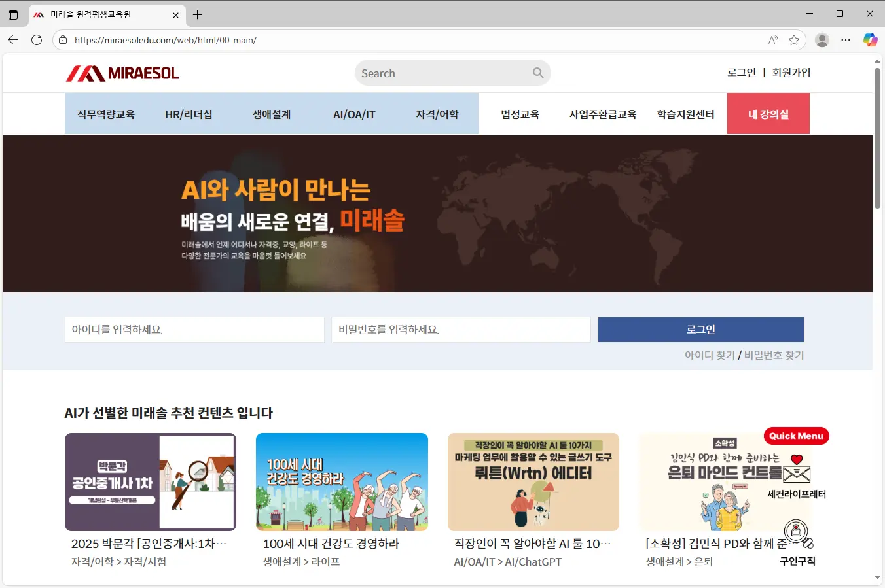Focus the 아이디를 입력하세요 field
Screen dimensions: 885x588
(x=194, y=330)
